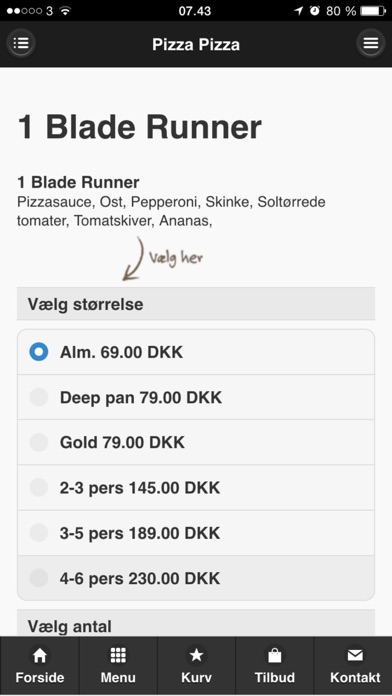Tap the Tilbud shopping bag icon

(275, 655)
